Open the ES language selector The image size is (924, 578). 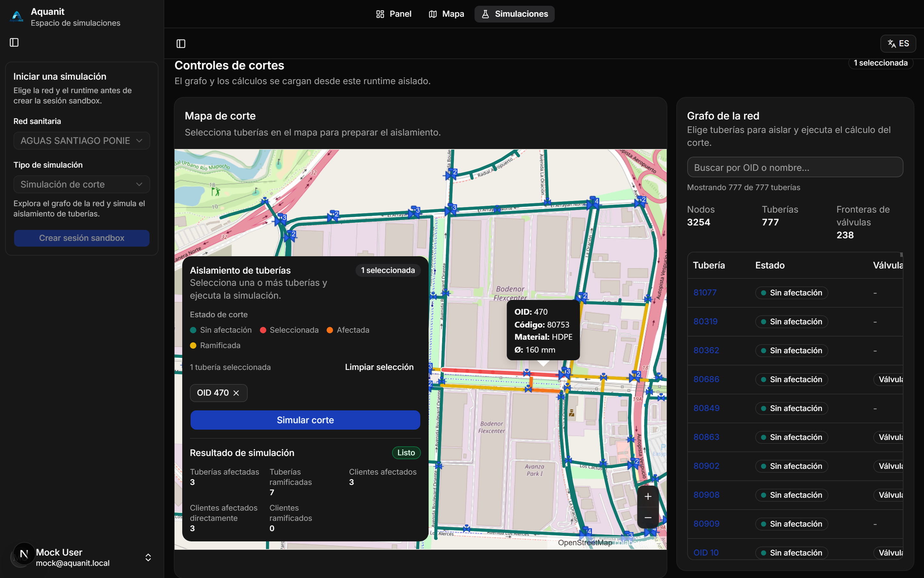pos(898,44)
